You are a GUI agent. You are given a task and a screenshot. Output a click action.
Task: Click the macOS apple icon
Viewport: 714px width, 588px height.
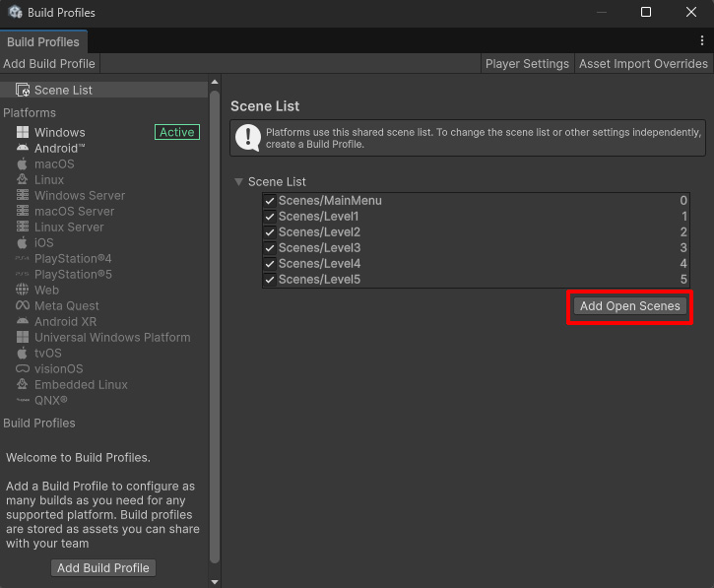(23, 163)
